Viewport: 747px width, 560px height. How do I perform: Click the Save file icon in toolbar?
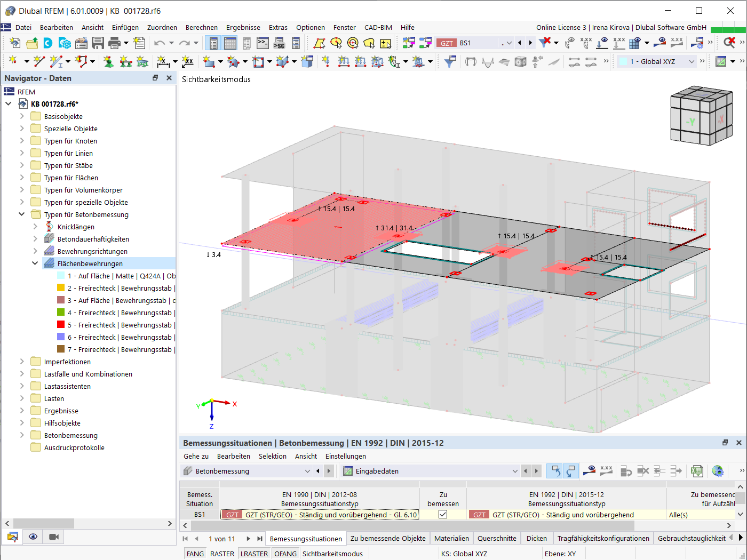[x=98, y=43]
